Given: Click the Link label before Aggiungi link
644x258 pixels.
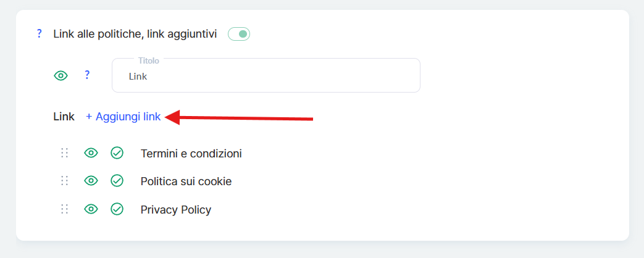Looking at the screenshot, I should [x=64, y=117].
